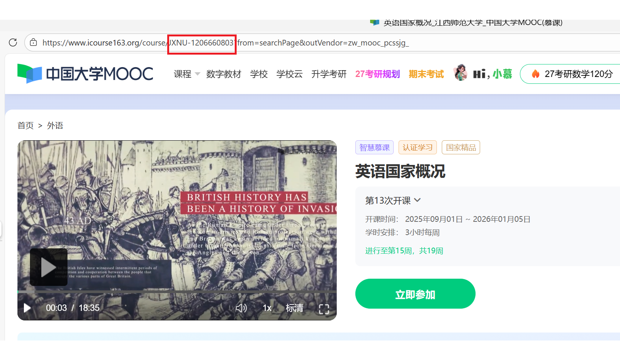This screenshot has height=364, width=620.
Task: Click the 国家精品 tag
Action: pyautogui.click(x=461, y=147)
